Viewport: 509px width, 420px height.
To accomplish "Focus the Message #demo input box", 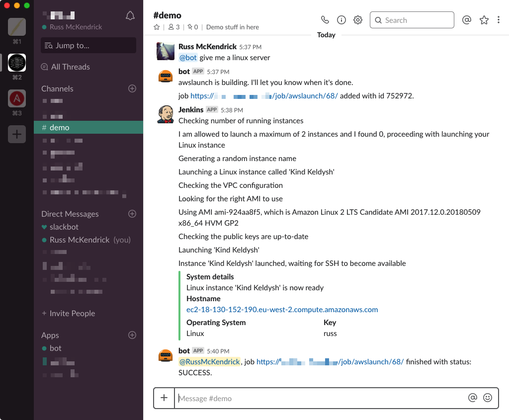I will pos(320,398).
